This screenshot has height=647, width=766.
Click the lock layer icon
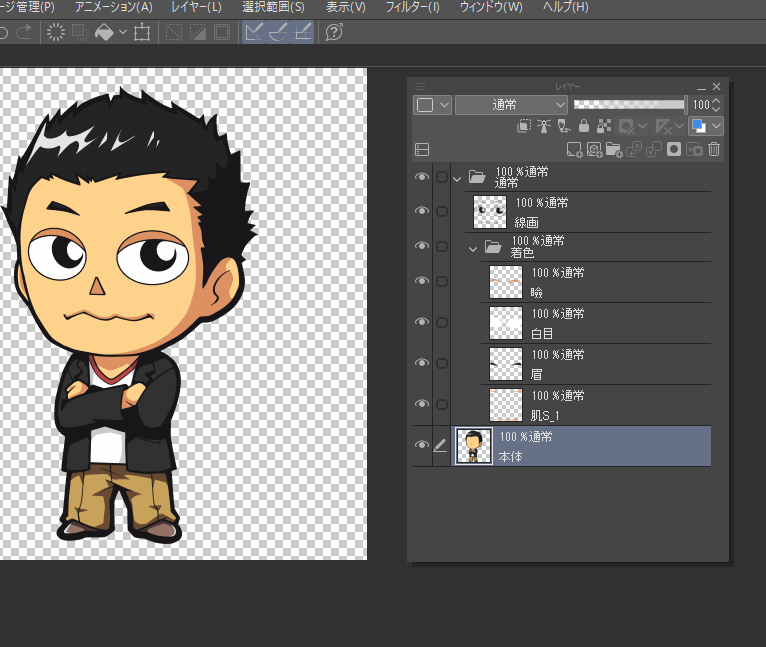tap(584, 126)
